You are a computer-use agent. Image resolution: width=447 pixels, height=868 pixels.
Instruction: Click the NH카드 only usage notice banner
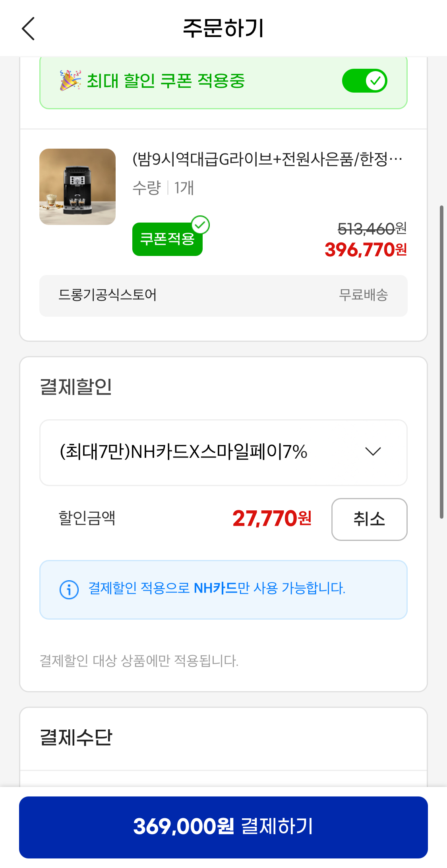coord(223,589)
